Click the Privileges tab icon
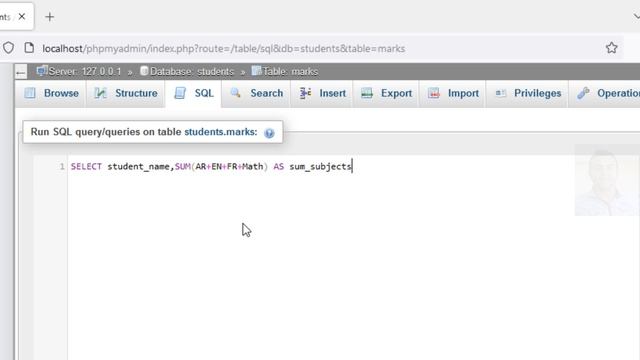The width and height of the screenshot is (640, 360). [x=501, y=93]
